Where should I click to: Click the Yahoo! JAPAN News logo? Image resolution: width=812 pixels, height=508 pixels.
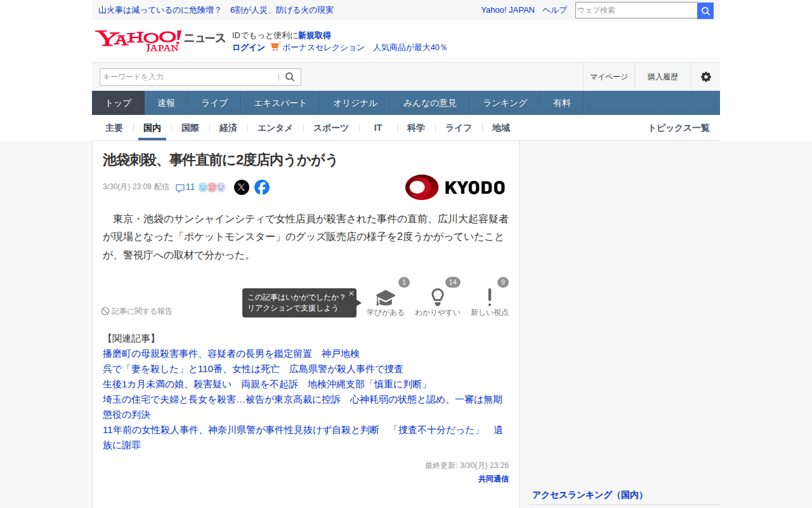point(160,41)
